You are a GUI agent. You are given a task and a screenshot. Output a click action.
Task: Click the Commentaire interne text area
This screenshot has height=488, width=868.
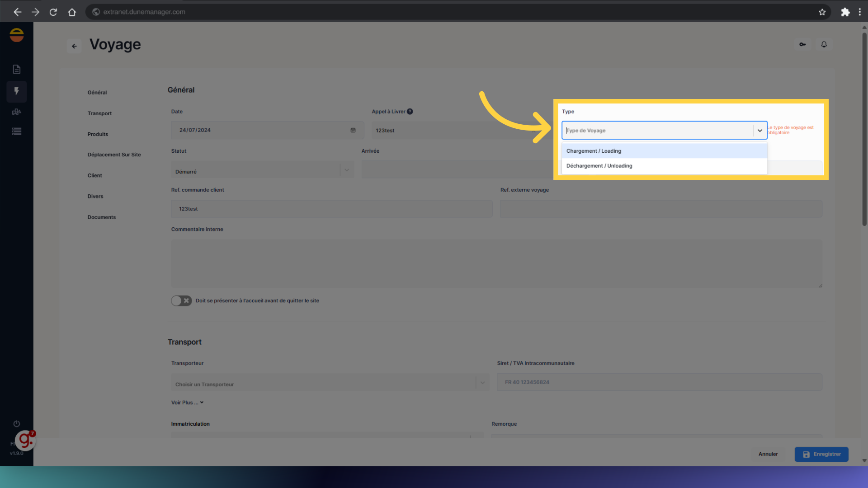[x=496, y=263]
